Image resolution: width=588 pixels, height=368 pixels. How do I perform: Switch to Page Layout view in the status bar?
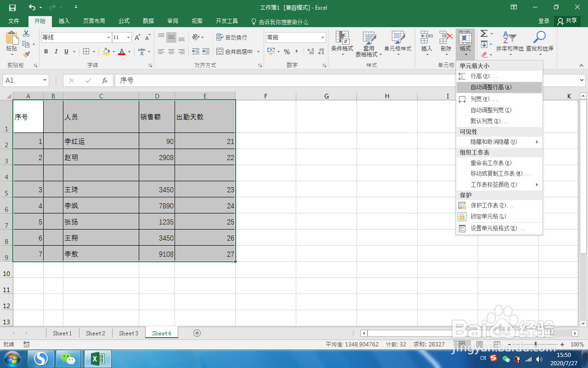pyautogui.click(x=479, y=344)
